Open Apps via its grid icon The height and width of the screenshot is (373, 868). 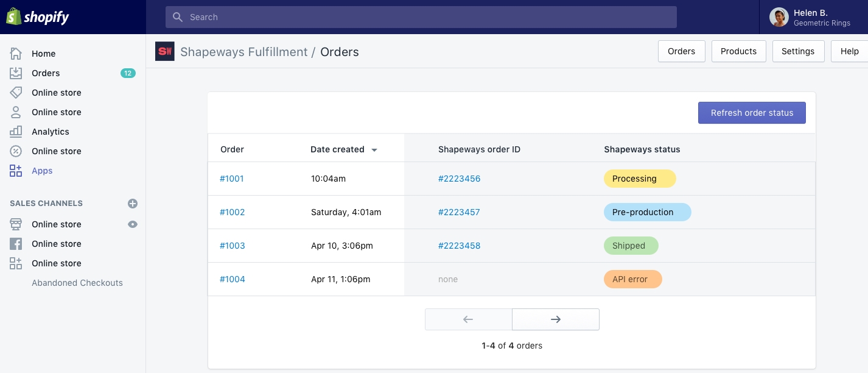point(16,171)
